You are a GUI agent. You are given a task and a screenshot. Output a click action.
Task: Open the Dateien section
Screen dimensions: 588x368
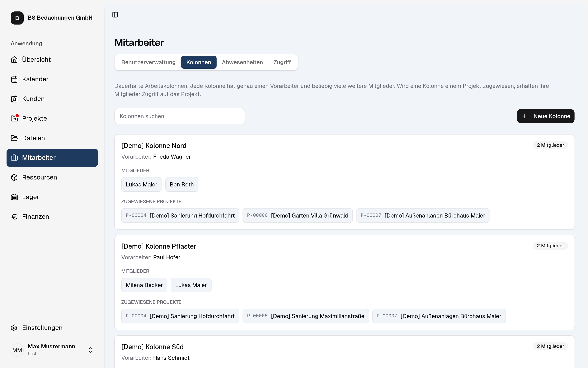pyautogui.click(x=52, y=138)
